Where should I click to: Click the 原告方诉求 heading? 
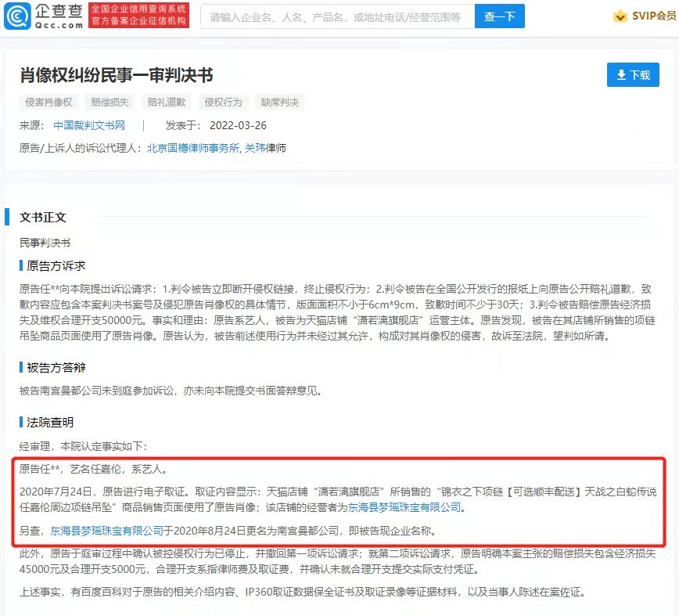(56, 266)
